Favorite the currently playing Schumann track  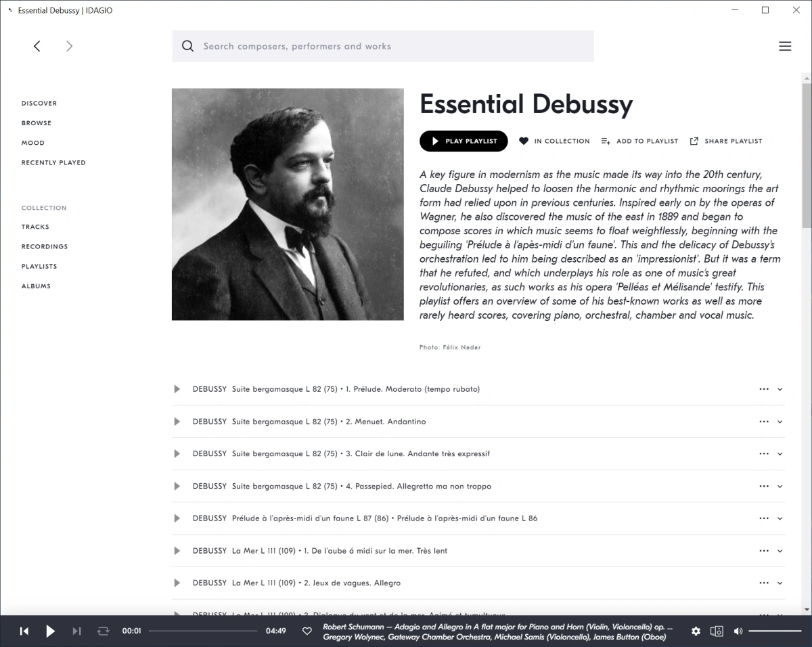pos(307,631)
